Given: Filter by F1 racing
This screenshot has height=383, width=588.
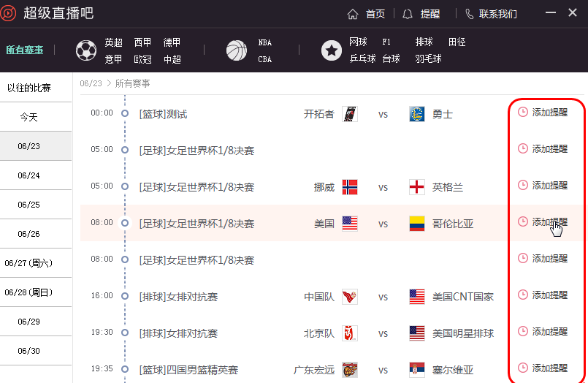Looking at the screenshot, I should [386, 42].
